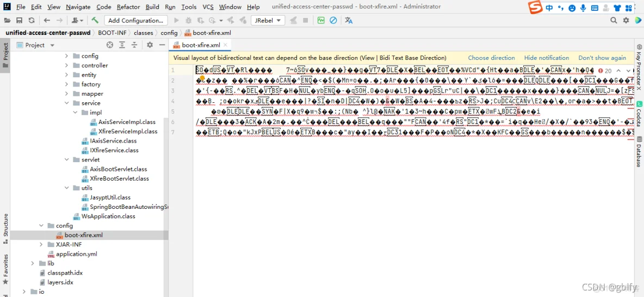Open the Navigate menu

(78, 7)
